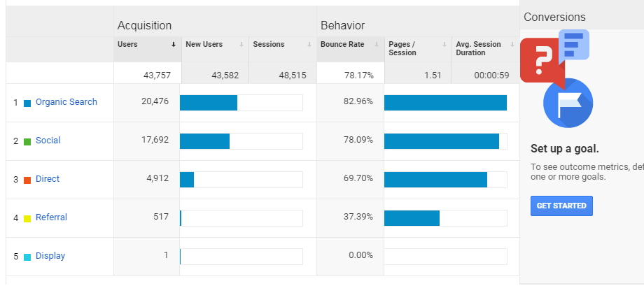Open the Referral channel link
This screenshot has height=286, width=644.
(51, 217)
